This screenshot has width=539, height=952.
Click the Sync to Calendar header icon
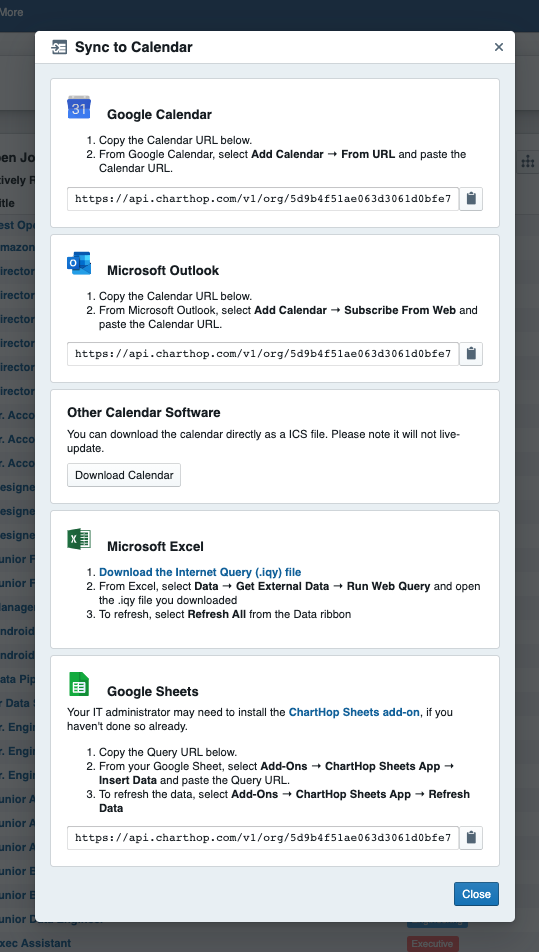59,47
